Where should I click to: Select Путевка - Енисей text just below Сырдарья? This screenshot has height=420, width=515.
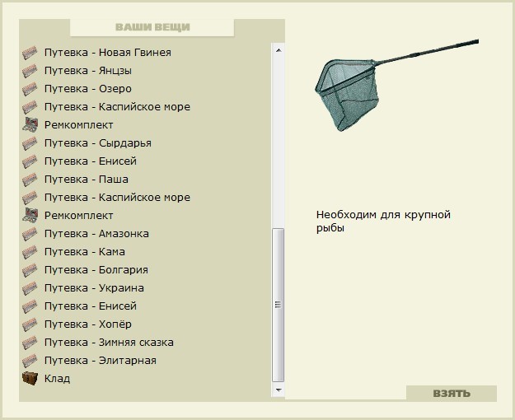[x=91, y=161]
